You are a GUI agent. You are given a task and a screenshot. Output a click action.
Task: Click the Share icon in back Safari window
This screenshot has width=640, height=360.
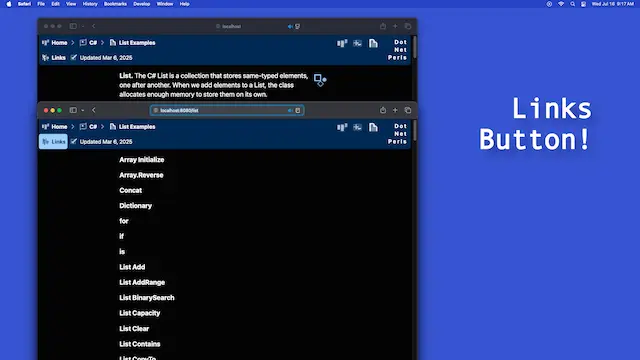pos(383,26)
